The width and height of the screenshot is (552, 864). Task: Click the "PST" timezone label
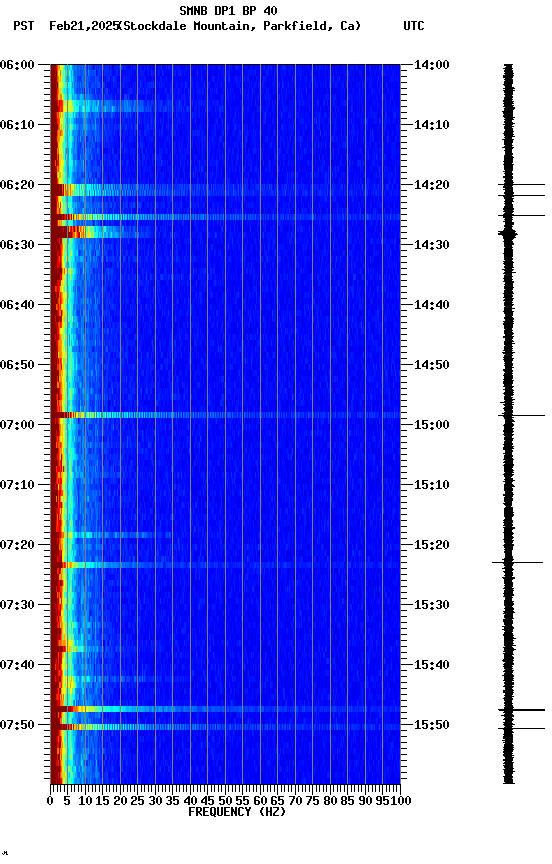[x=24, y=26]
